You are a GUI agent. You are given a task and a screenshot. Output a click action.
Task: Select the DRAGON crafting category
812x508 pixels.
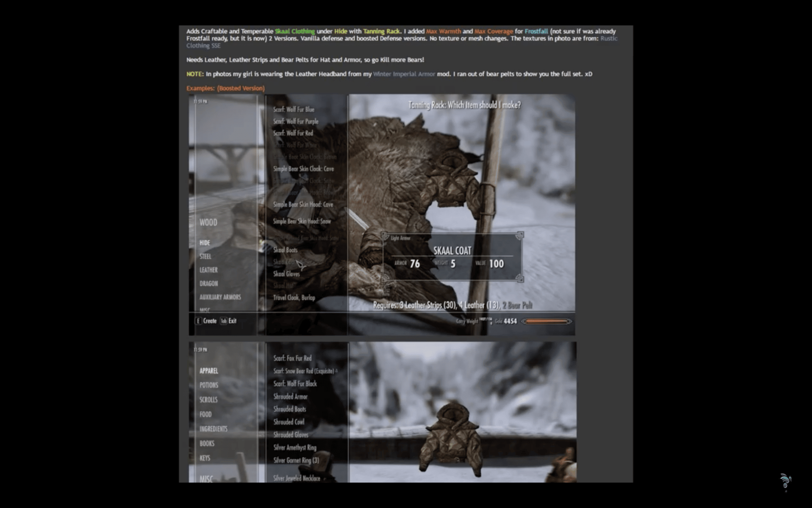click(209, 283)
